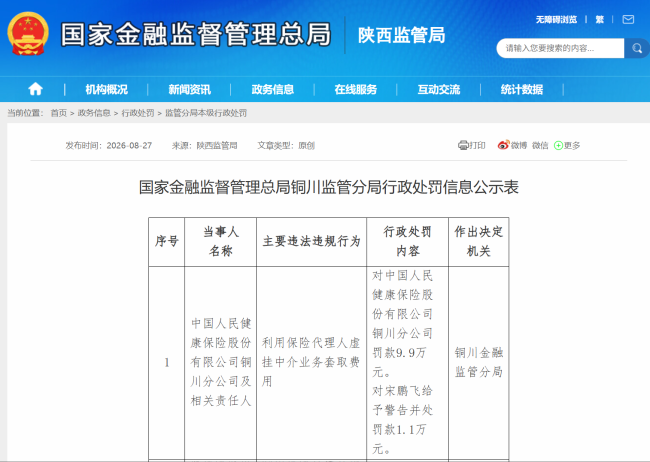Open the 在线服务 menu
Viewport: 650px width, 462px height.
tap(356, 89)
